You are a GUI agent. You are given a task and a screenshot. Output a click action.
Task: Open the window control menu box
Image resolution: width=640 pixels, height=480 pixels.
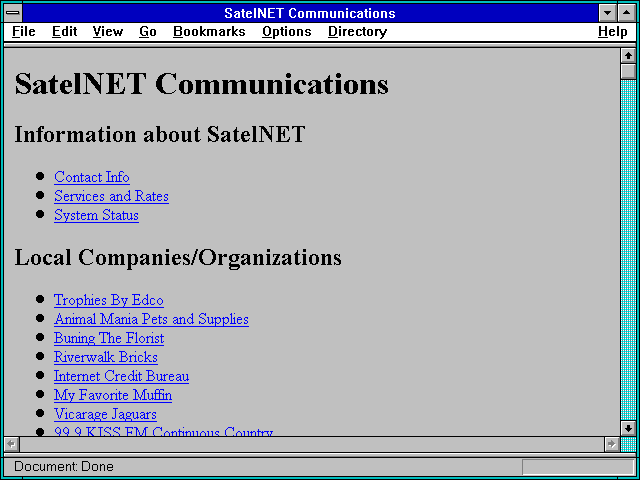click(13, 13)
